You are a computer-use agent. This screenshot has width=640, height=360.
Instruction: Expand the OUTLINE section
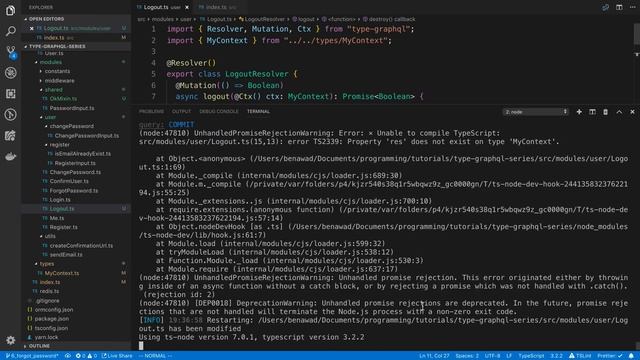click(x=39, y=346)
